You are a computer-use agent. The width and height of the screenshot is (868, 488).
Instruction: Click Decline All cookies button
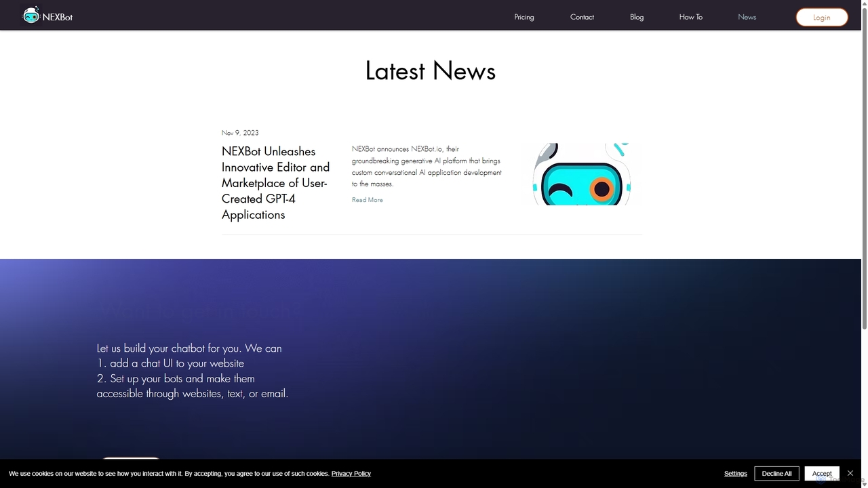pyautogui.click(x=776, y=473)
